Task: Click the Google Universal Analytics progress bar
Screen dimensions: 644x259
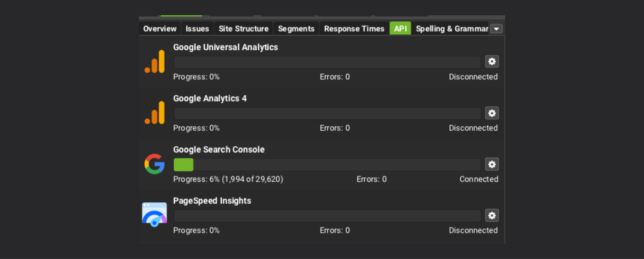Action: pos(327,62)
